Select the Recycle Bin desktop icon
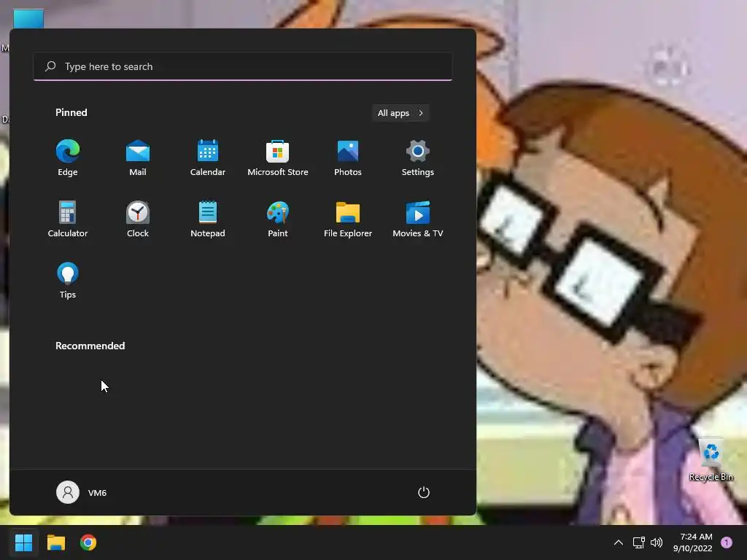 [x=711, y=459]
